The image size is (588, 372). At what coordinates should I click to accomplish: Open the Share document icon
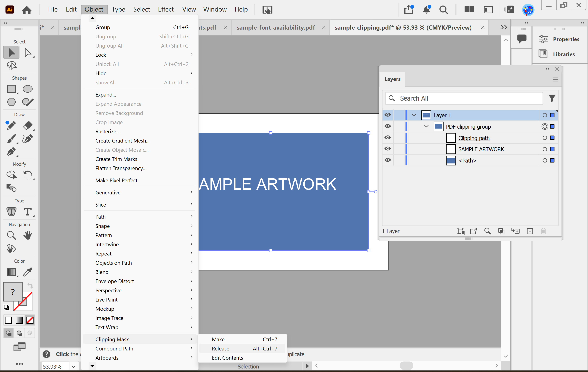tap(409, 10)
